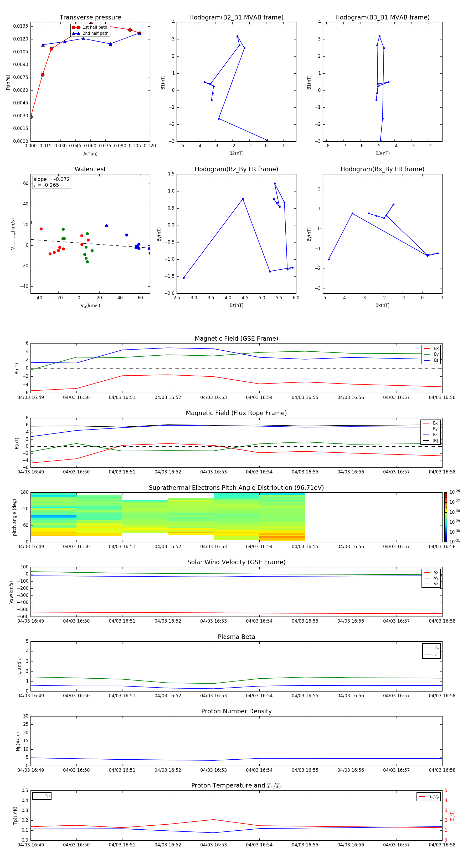Screen dimensions: 473x868
Task: Click the pitch angle intensity colorbar
Action: coord(446,517)
